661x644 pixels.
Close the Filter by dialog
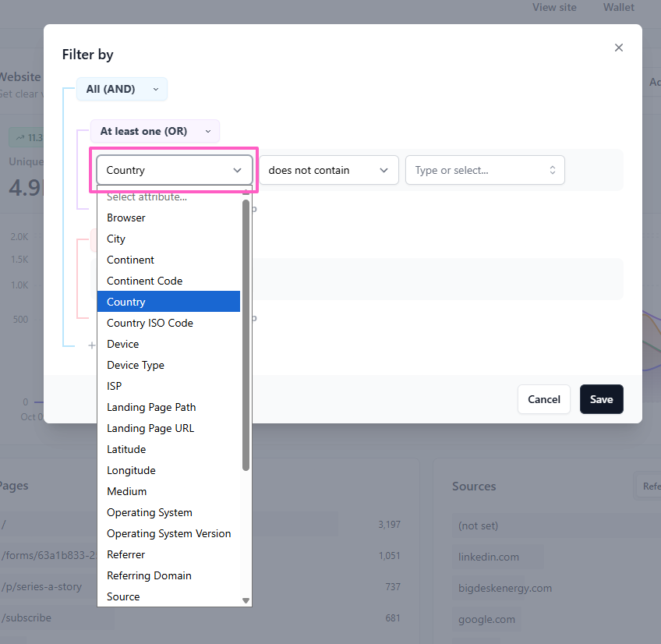tap(619, 48)
